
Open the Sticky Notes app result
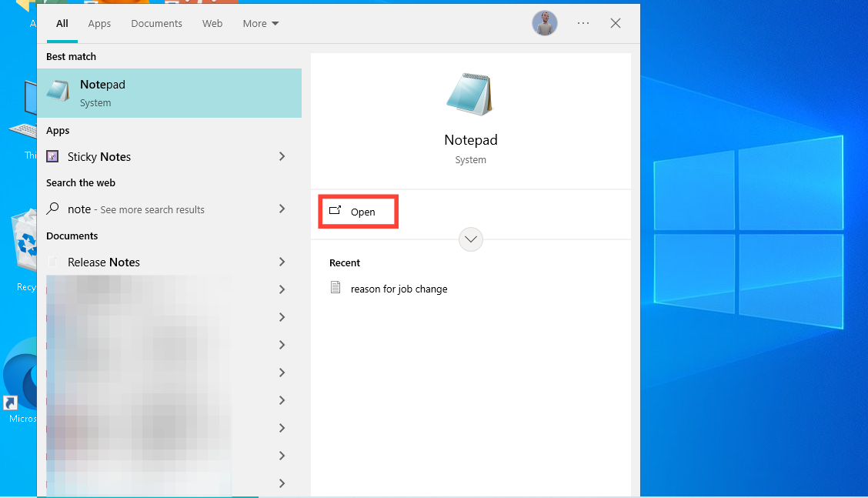(x=169, y=157)
